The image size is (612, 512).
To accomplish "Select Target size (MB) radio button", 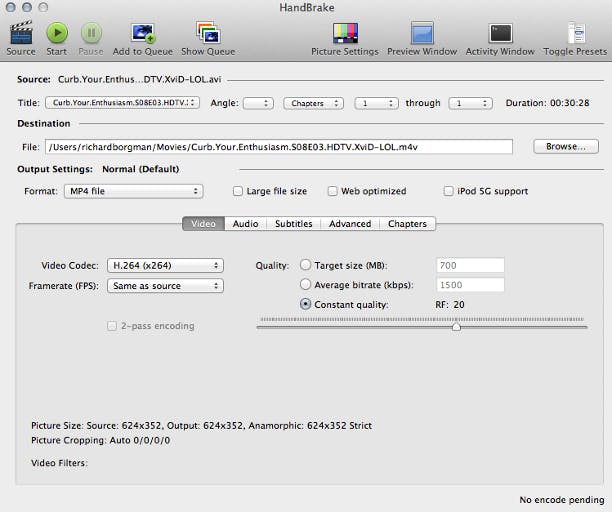I will pos(305,265).
